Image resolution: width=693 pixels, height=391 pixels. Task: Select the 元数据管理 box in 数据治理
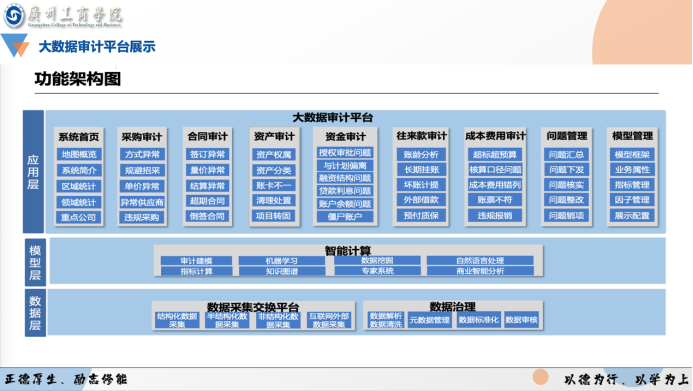tap(429, 320)
